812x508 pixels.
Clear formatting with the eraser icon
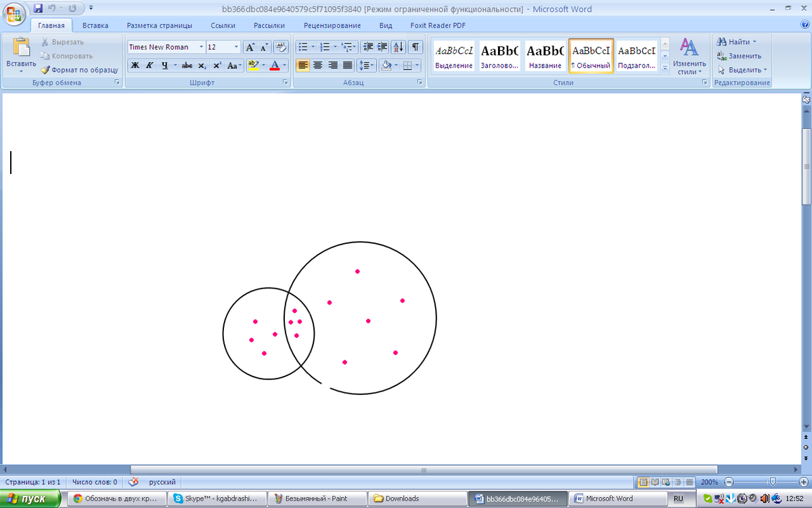click(x=281, y=47)
